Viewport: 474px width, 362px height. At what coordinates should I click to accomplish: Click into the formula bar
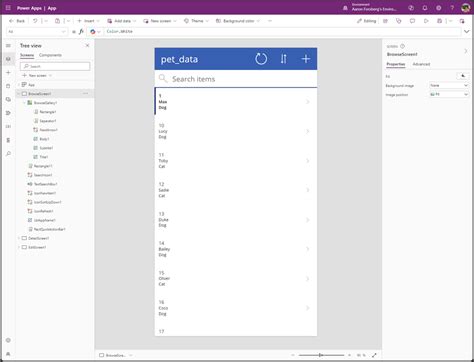pos(282,31)
